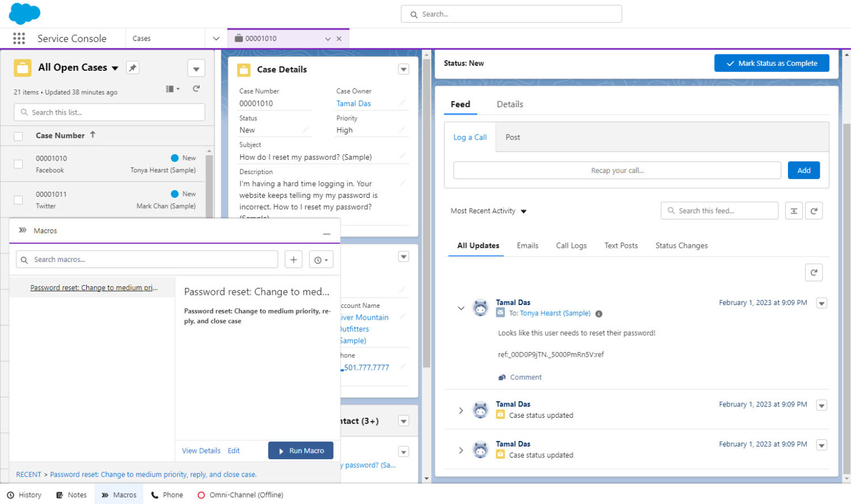Select the Feed tab
851x504 pixels.
pos(460,104)
